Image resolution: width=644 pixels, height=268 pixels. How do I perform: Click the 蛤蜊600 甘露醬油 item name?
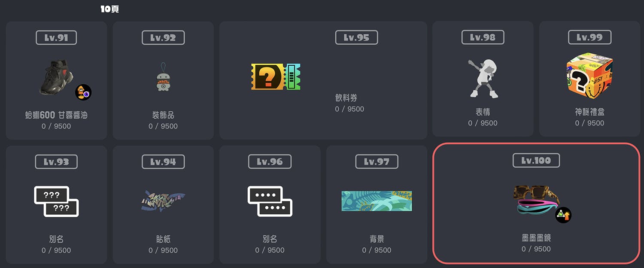pos(56,115)
